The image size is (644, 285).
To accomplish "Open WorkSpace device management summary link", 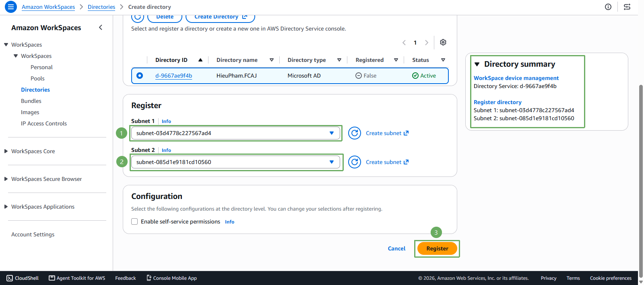I will coord(516,78).
